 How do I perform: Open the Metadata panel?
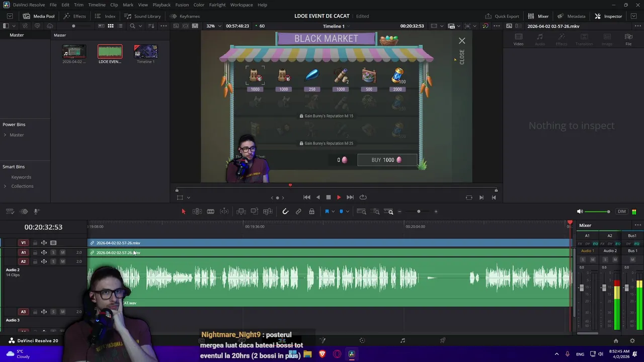tap(571, 16)
